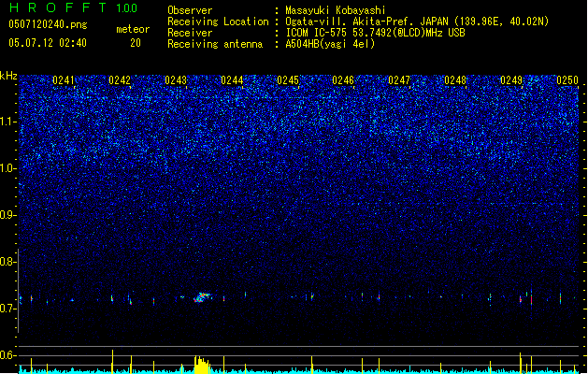Click the wide yellow power burst in bottom graph
Viewport: 588px width, 374px height.
(x=202, y=365)
